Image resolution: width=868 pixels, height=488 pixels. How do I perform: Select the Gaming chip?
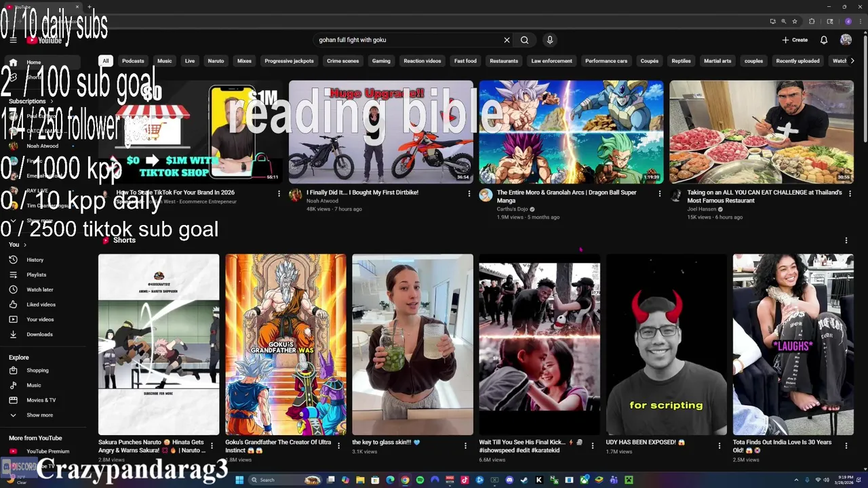point(381,61)
